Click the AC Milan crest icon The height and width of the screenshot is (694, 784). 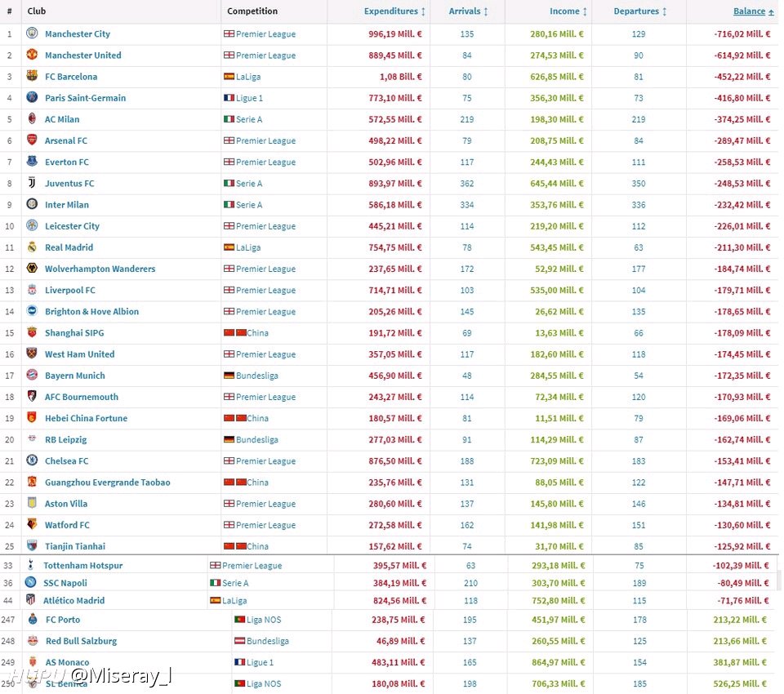point(32,118)
